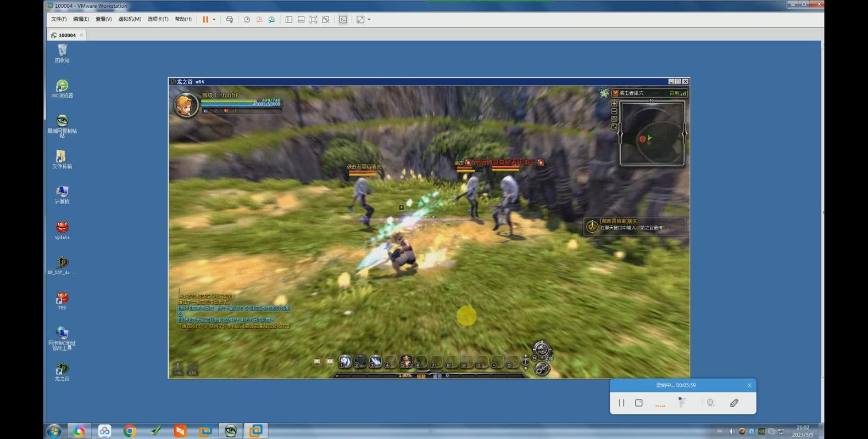Click the 袭击者巢穴 dungeon title
The image size is (868, 439).
(x=631, y=93)
